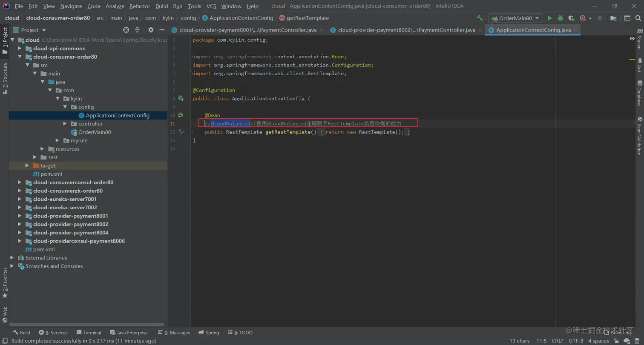The width and height of the screenshot is (644, 345).
Task: Expand resources folder
Action: tap(42, 149)
